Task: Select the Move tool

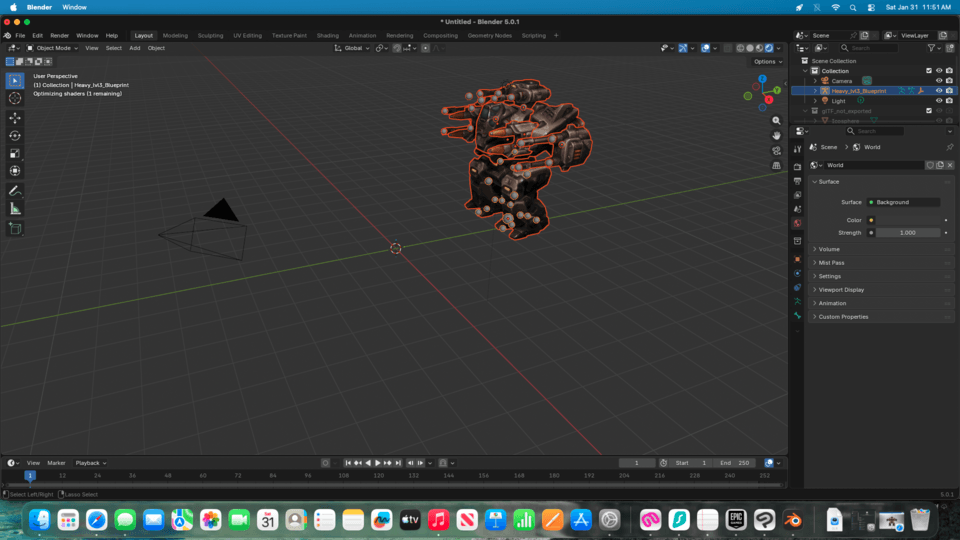Action: (15, 118)
